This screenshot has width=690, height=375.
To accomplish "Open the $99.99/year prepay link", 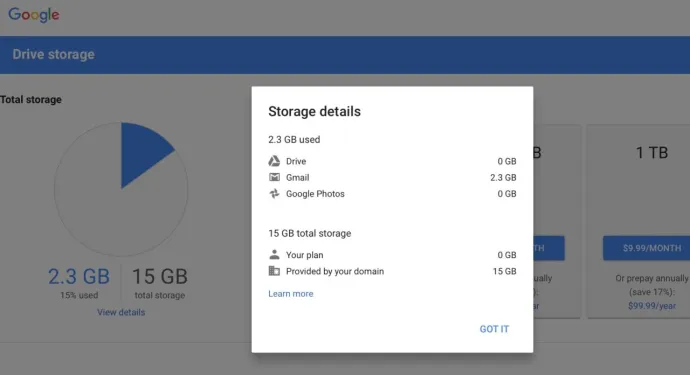I will pyautogui.click(x=652, y=306).
